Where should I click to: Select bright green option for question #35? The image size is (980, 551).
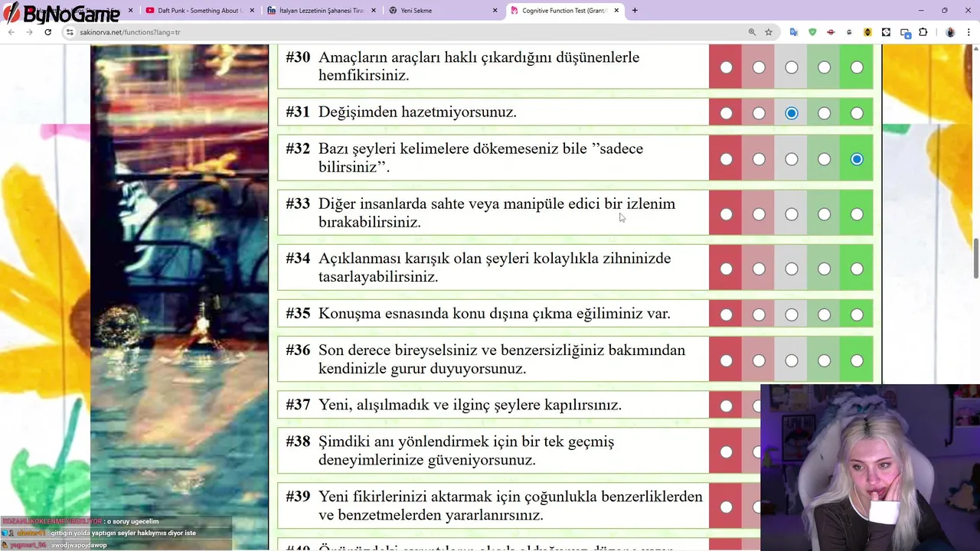[857, 315]
